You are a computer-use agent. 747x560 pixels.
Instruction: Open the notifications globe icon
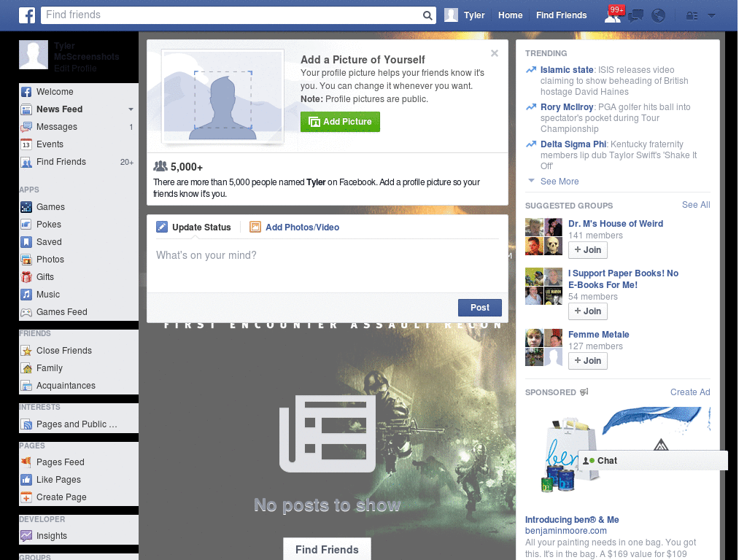(x=658, y=16)
